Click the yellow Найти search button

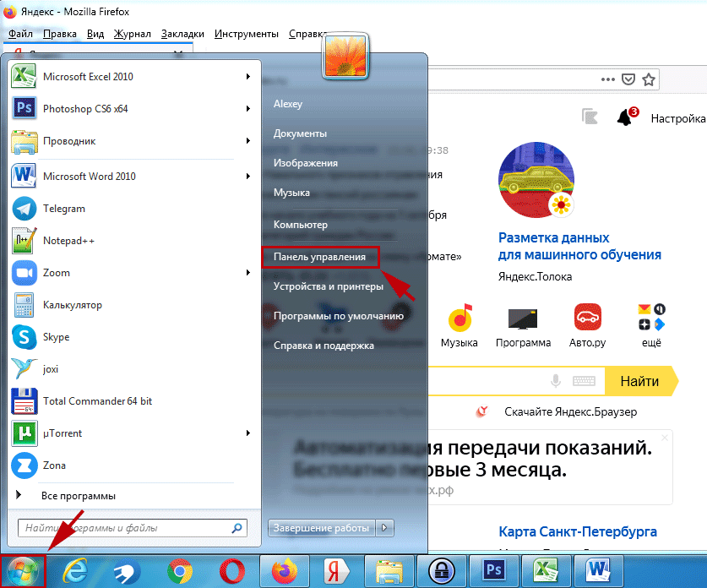[x=639, y=382]
